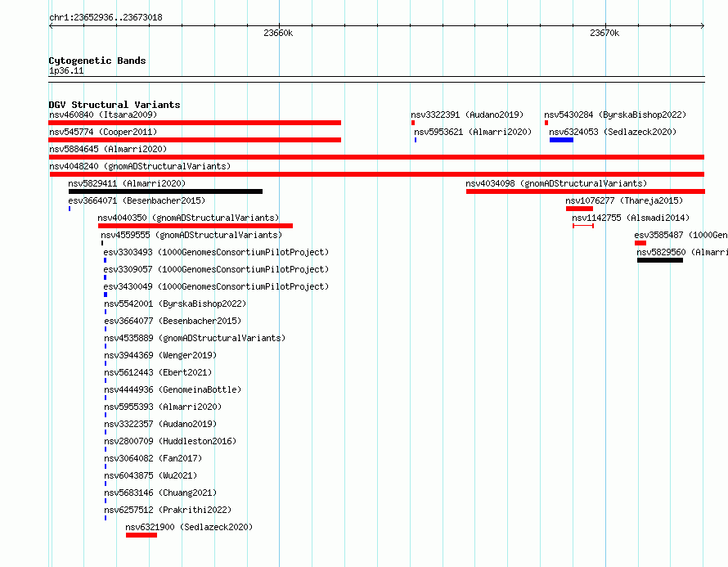Click nsv4040350 (gnomADStructuralVariants) label
Screen dimensions: 728x567
coord(188,218)
